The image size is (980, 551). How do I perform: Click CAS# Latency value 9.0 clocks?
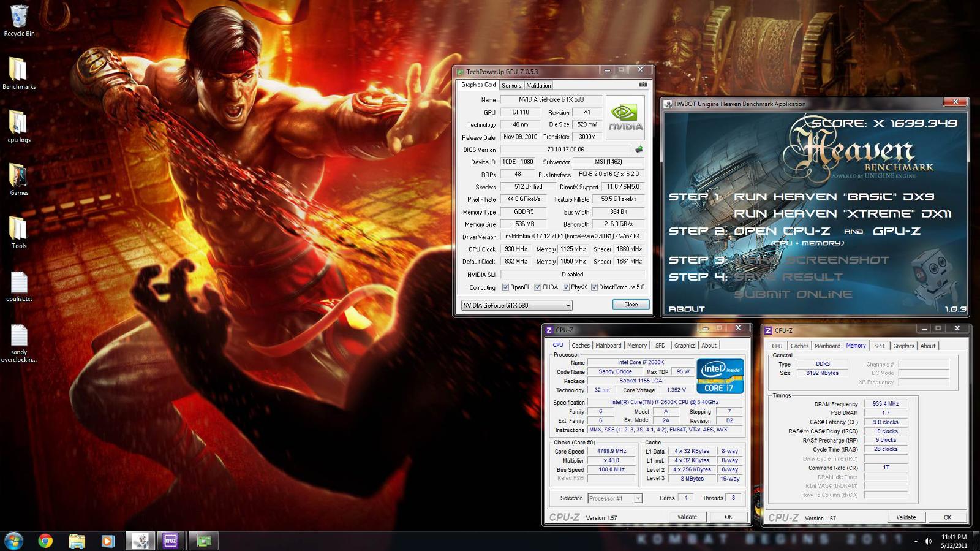(886, 422)
